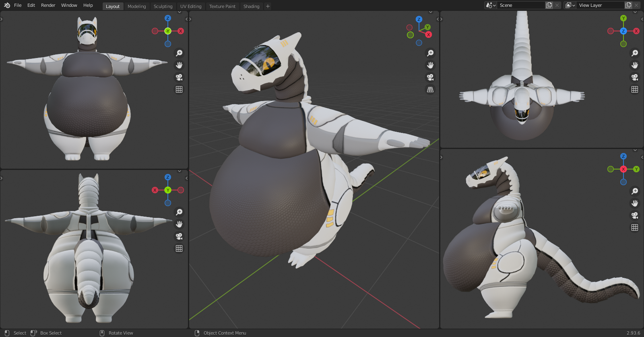
Task: Create a new scene with copy icon
Action: (549, 5)
